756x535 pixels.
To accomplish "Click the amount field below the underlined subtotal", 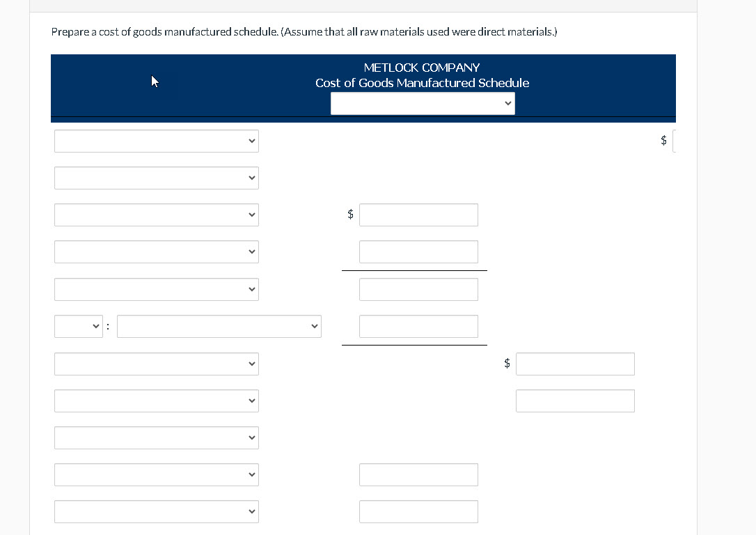I will (x=418, y=289).
